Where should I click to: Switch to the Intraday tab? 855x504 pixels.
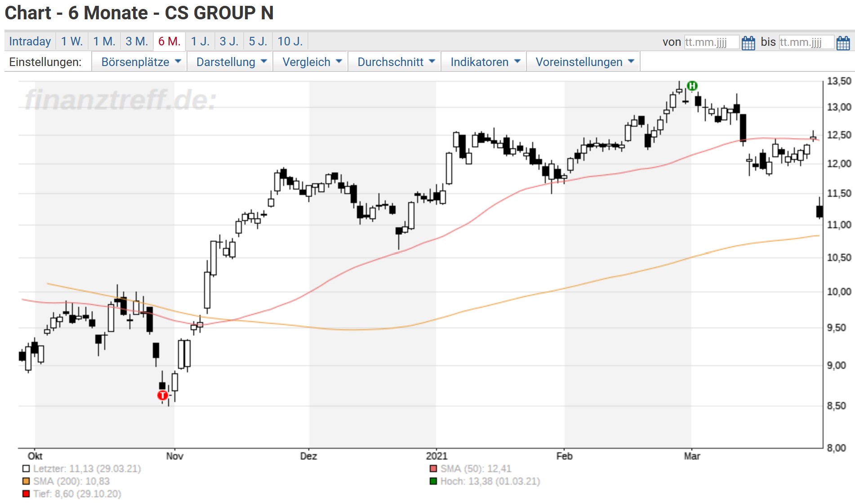point(30,41)
